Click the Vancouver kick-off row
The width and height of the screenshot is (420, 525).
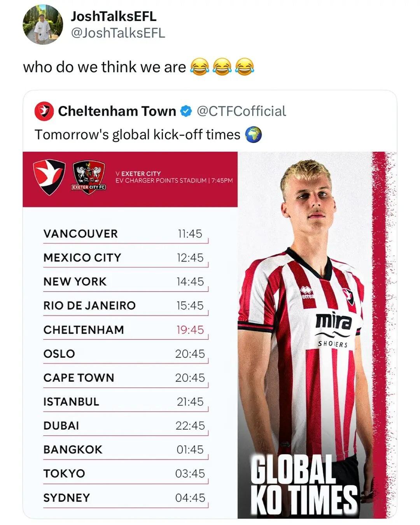(x=125, y=234)
